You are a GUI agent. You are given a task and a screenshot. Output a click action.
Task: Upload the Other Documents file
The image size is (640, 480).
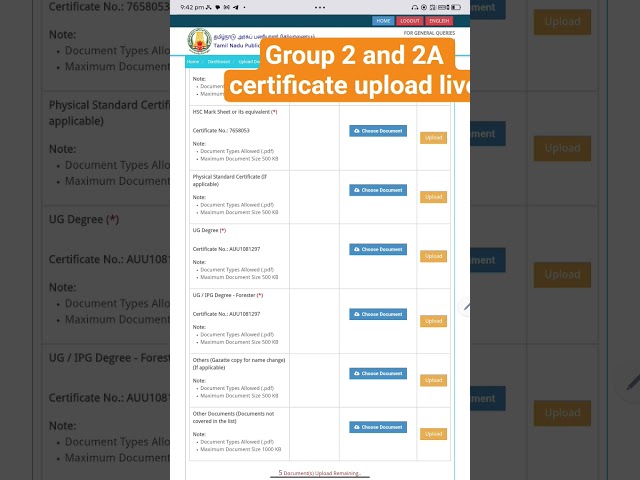(x=433, y=434)
